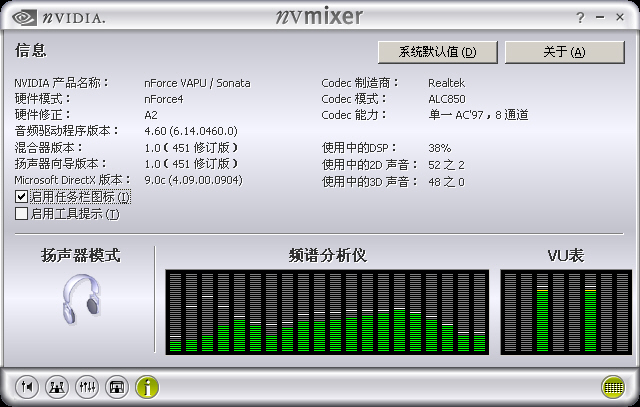Open the main volume page icon
The width and height of the screenshot is (640, 407).
[x=27, y=386]
